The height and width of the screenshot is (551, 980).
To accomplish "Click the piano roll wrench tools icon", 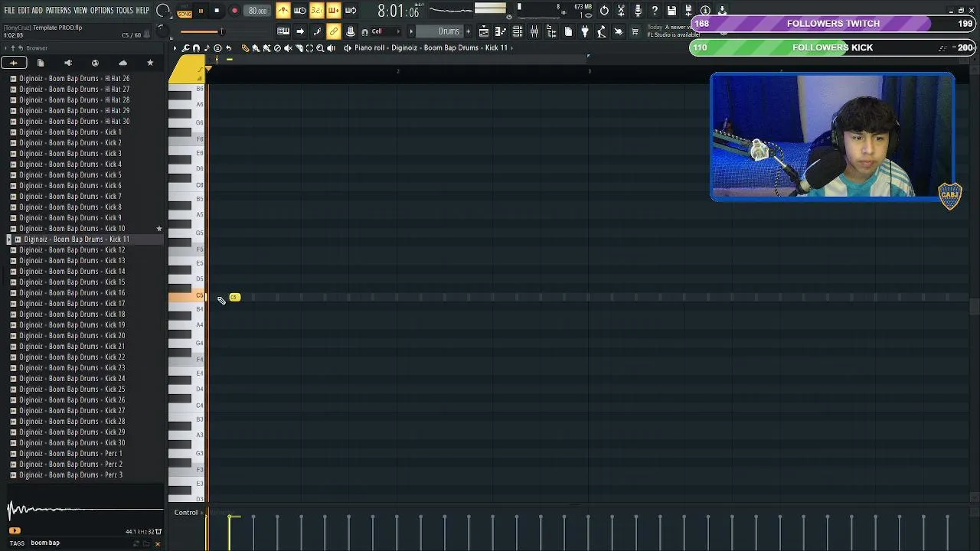I will (x=185, y=47).
